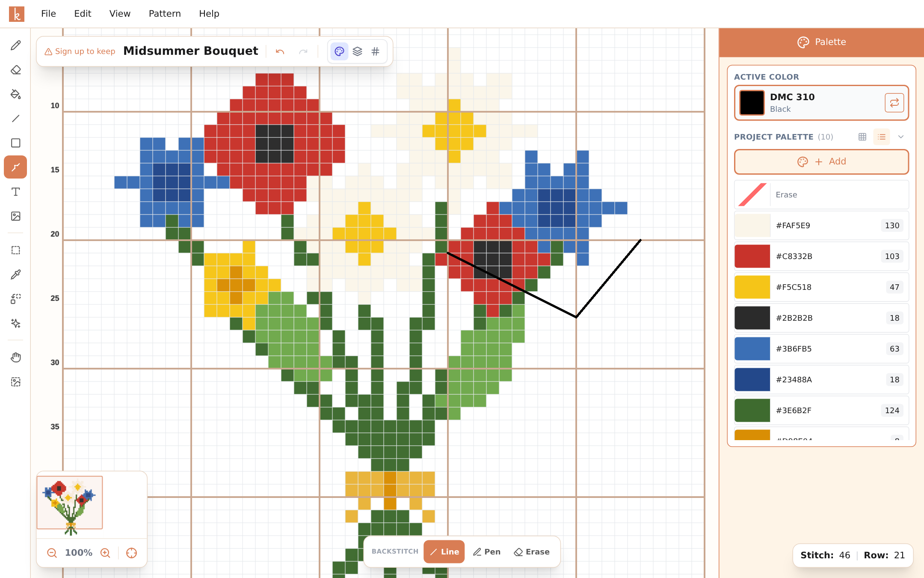Swap the active color with swap icon

pyautogui.click(x=894, y=103)
